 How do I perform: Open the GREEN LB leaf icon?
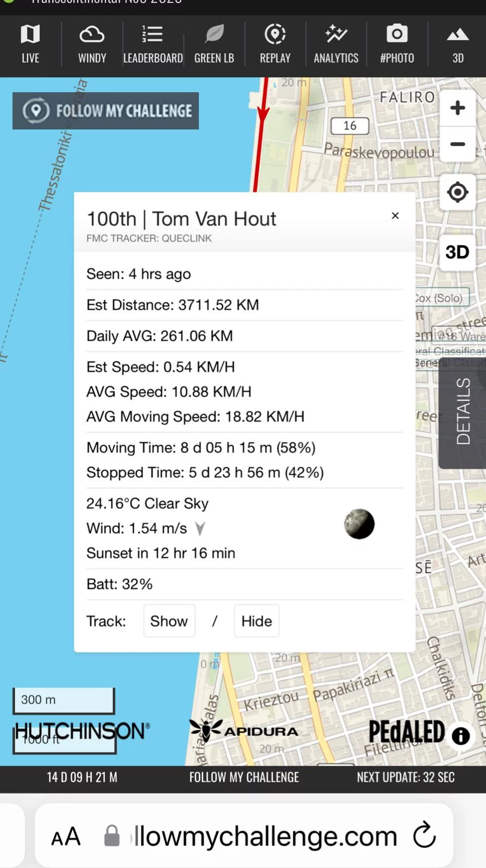[x=214, y=44]
